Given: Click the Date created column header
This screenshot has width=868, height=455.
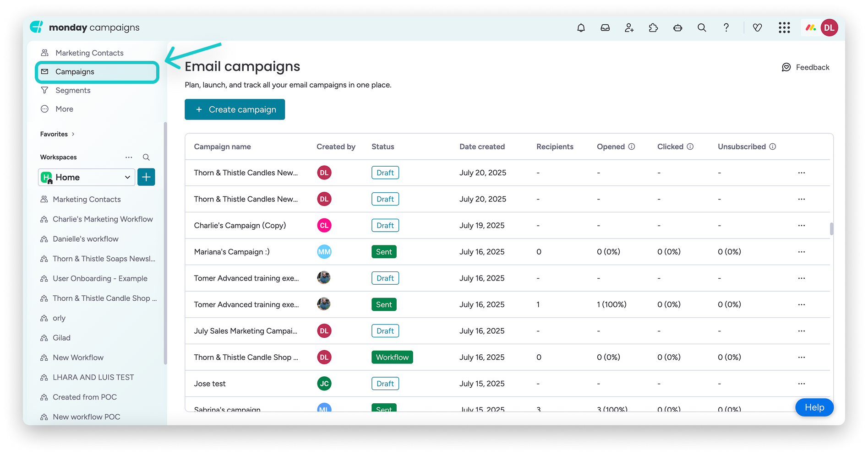Looking at the screenshot, I should click(x=482, y=146).
